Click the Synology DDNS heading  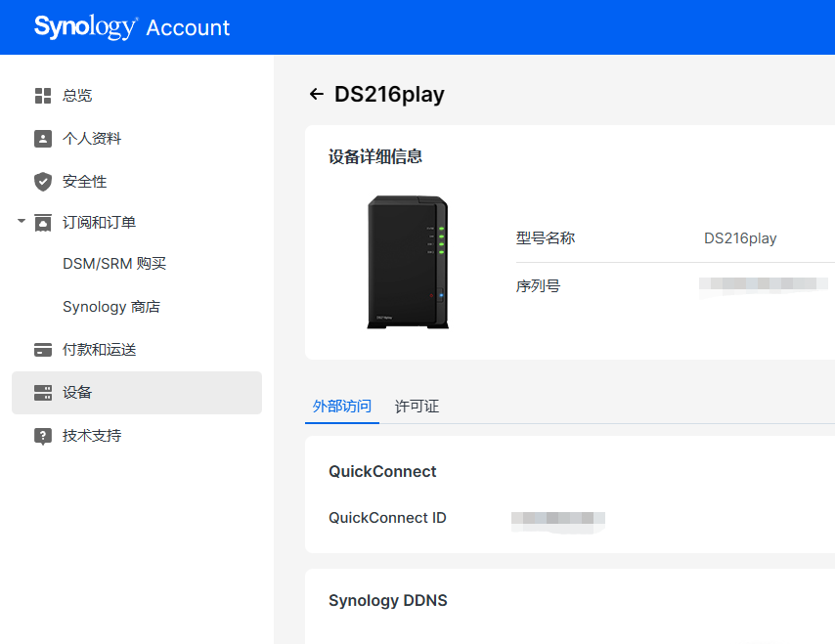pos(387,600)
